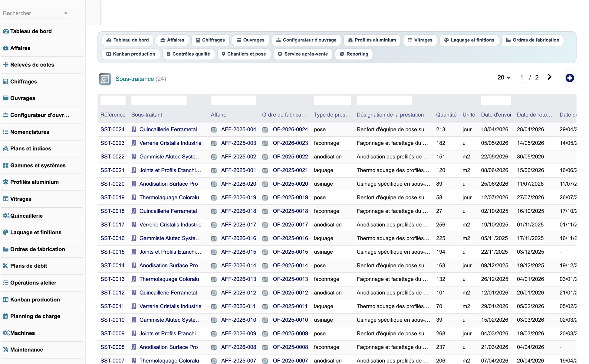Open reference SST-0024

[x=113, y=129]
